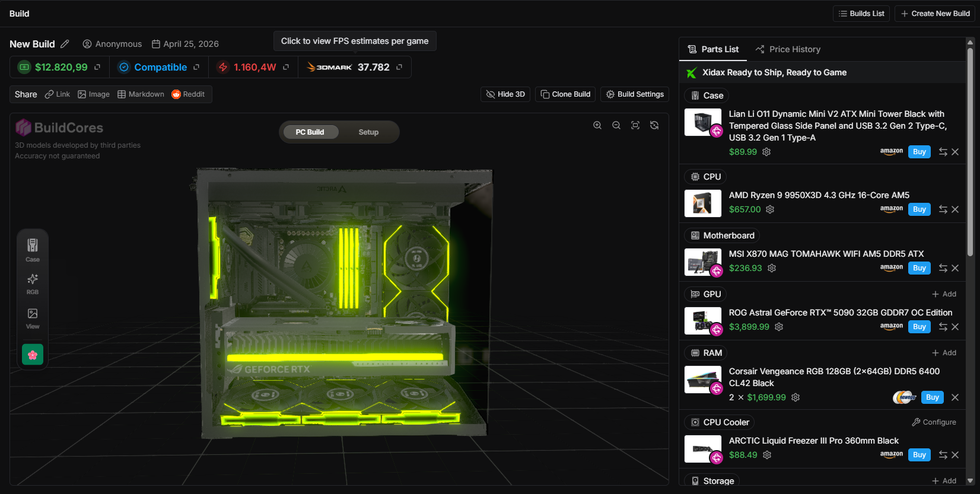Open settings gear for the Lian Li case

tap(766, 152)
